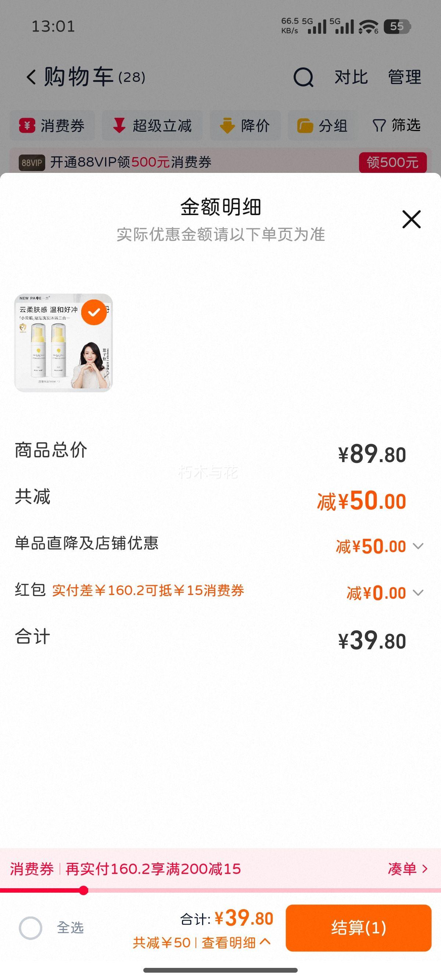Tap the 88VIP badge icon
441x980 pixels.
click(x=32, y=163)
